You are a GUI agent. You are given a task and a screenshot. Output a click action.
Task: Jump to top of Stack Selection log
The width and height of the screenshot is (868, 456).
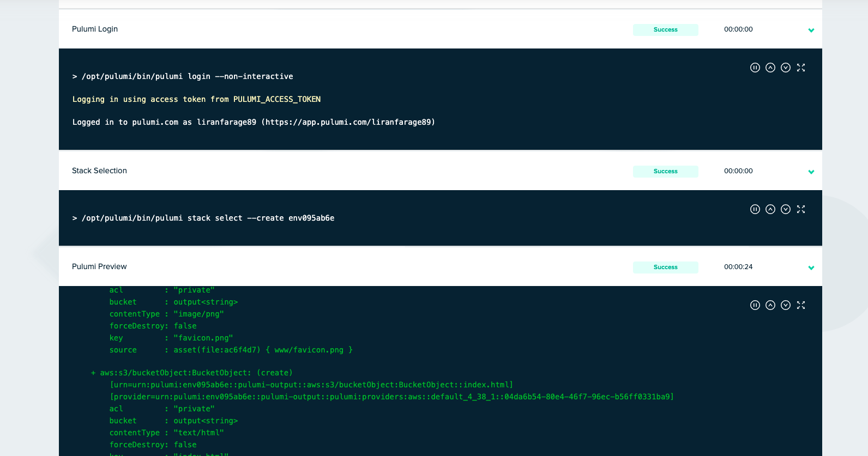[x=770, y=209]
